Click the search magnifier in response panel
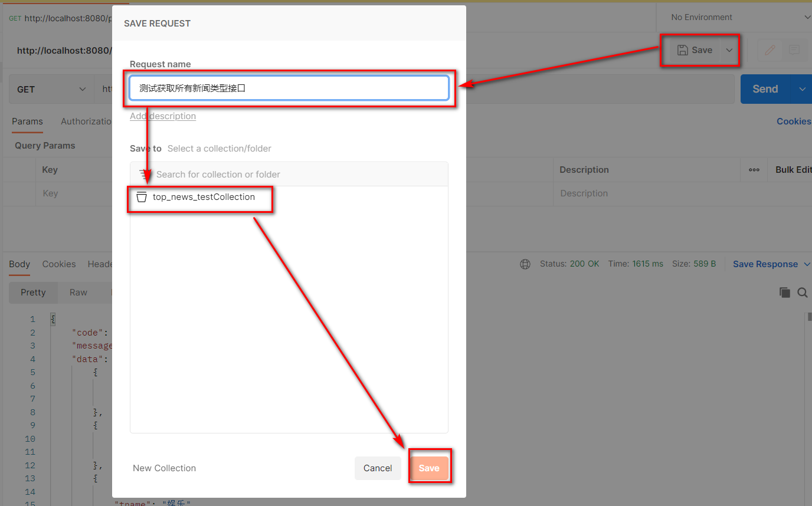Image resolution: width=812 pixels, height=506 pixels. click(x=803, y=293)
